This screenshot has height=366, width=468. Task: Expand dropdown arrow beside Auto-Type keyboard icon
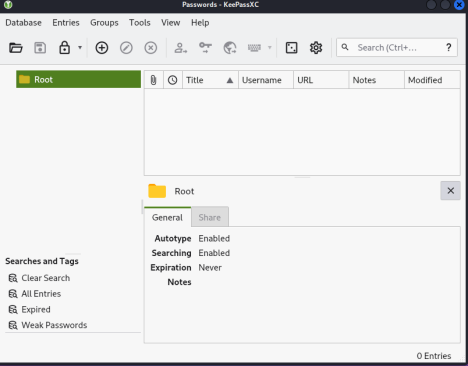point(270,48)
